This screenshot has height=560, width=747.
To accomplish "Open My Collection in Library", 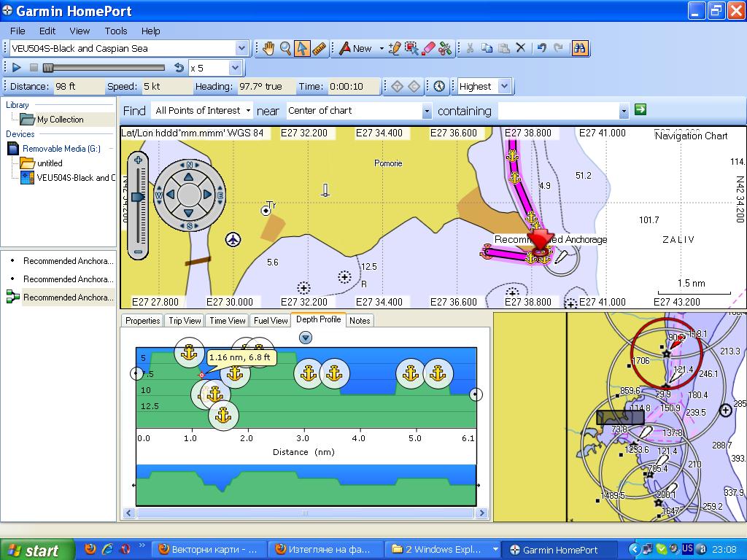I will 60,120.
